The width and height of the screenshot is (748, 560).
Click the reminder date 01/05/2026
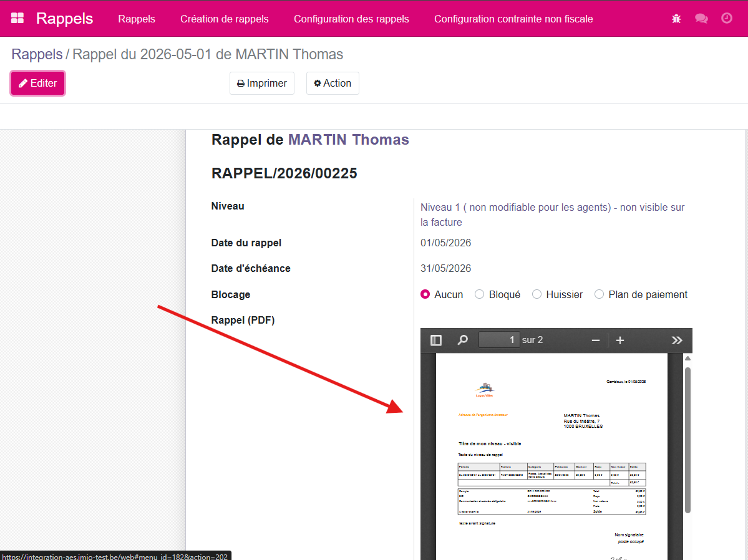click(445, 243)
